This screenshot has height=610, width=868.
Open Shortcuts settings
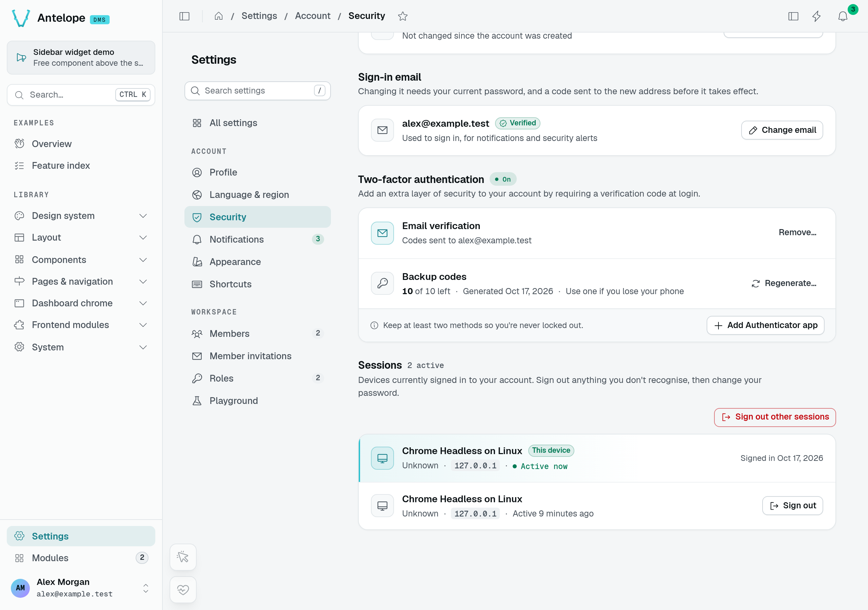(257, 284)
